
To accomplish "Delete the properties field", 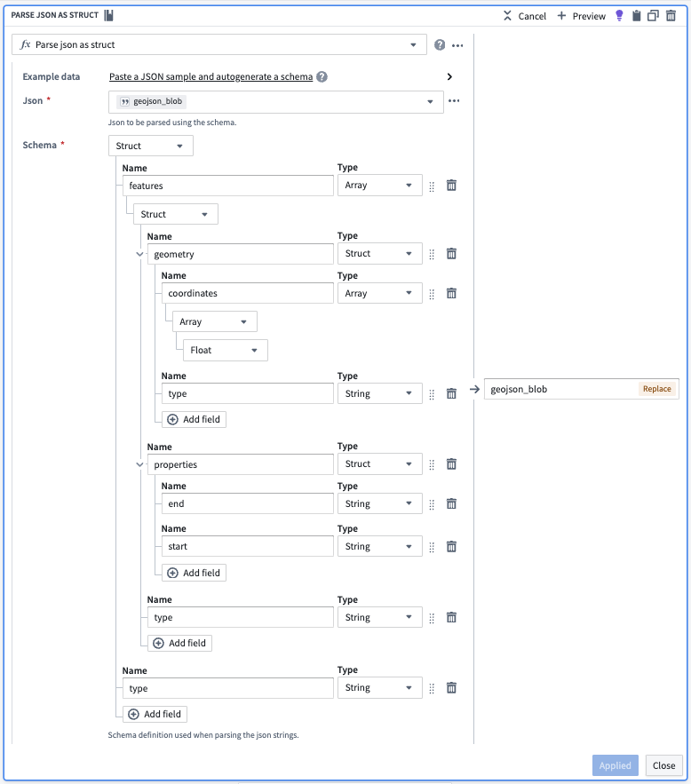I will 451,464.
